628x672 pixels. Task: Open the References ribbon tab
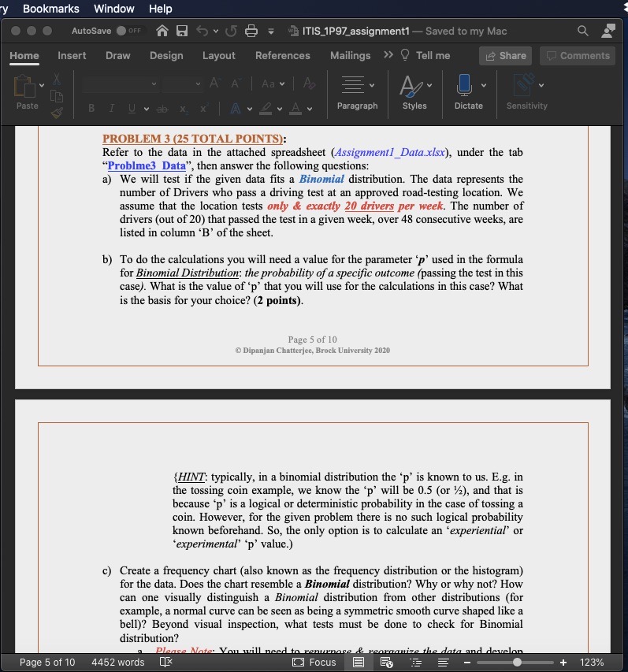pyautogui.click(x=283, y=55)
